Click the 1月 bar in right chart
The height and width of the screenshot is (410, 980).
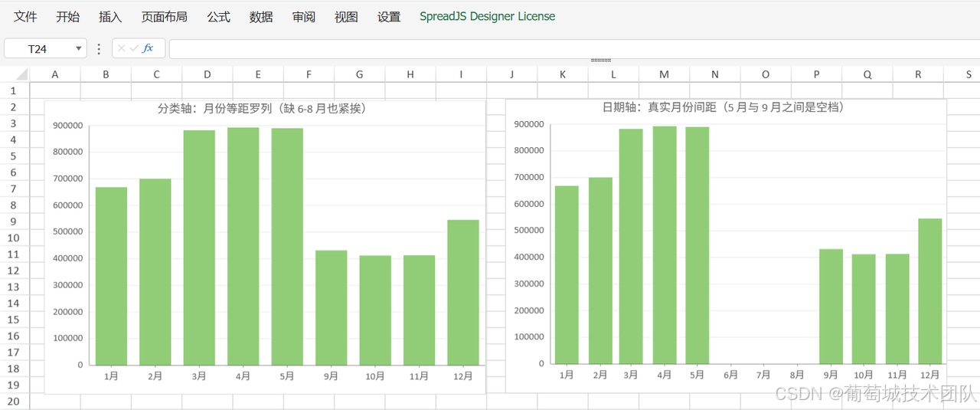tap(567, 274)
